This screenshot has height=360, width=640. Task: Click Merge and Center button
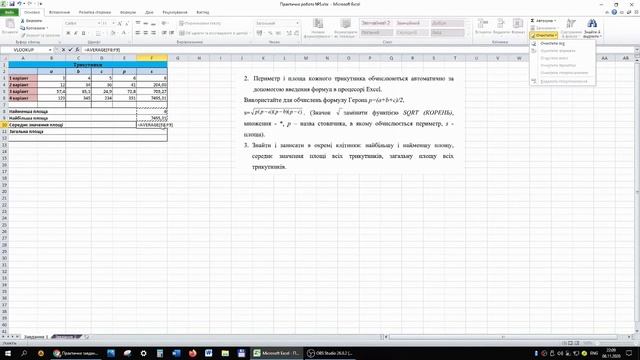(x=214, y=33)
